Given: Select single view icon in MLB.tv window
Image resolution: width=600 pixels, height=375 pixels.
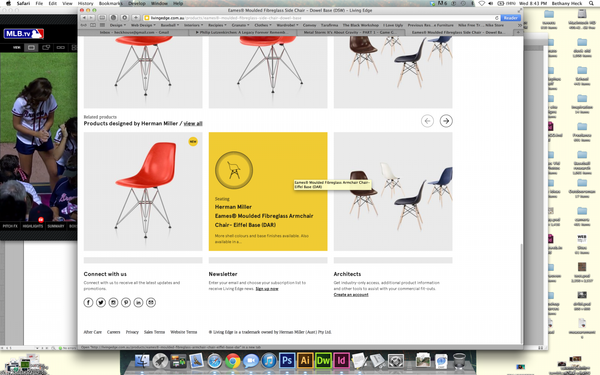Looking at the screenshot, I should (x=31, y=47).
